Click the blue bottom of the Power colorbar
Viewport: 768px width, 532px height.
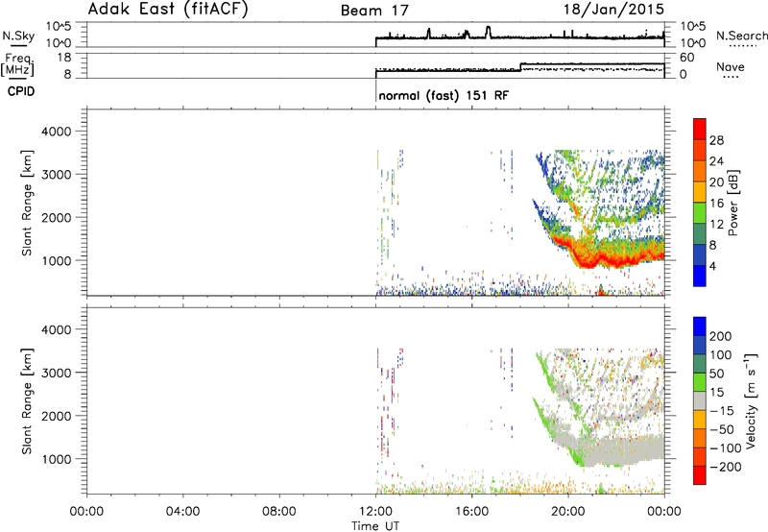[x=700, y=276]
